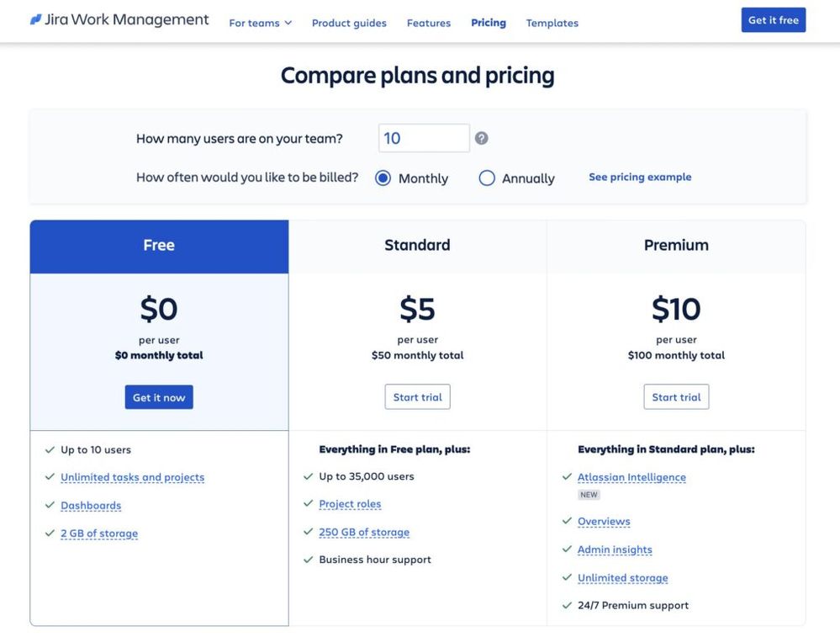Start a trial of the Standard plan

(417, 395)
